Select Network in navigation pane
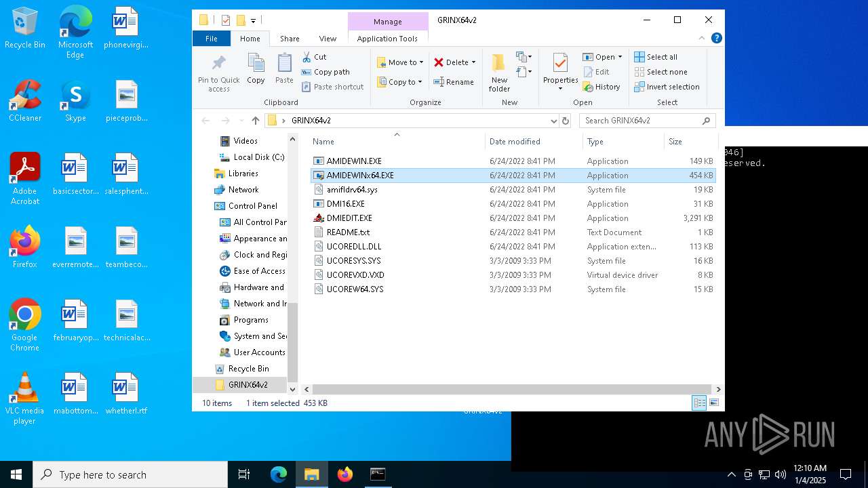The image size is (868, 488). coord(237,190)
